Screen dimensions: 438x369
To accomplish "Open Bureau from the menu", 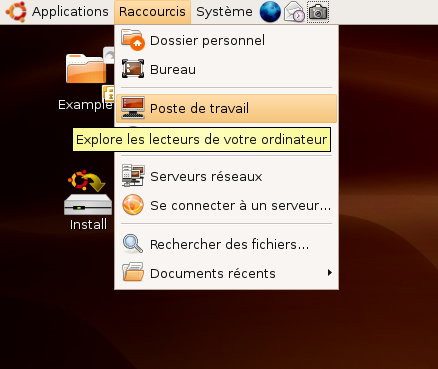I will (227, 69).
